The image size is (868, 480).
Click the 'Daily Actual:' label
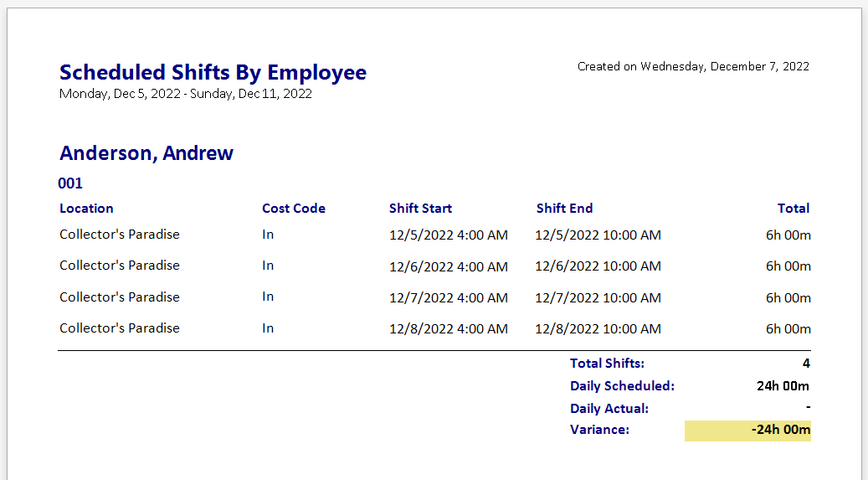tap(609, 409)
